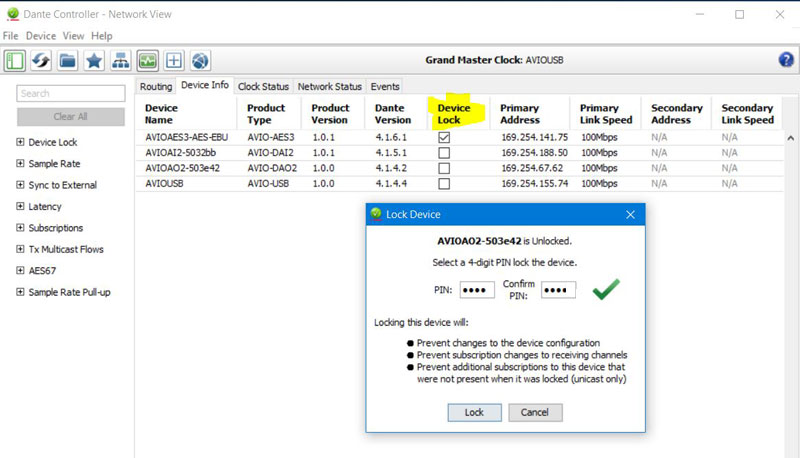Choose the network hierarchy interface icon
This screenshot has height=458, width=800.
120,60
